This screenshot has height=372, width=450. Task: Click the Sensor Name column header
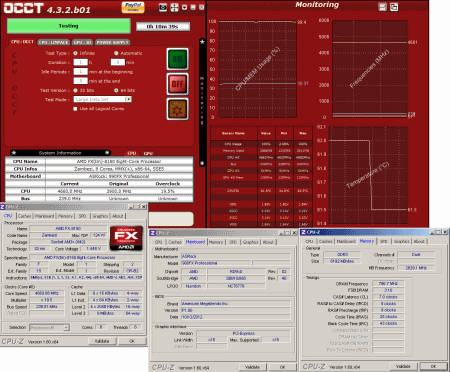tap(234, 133)
